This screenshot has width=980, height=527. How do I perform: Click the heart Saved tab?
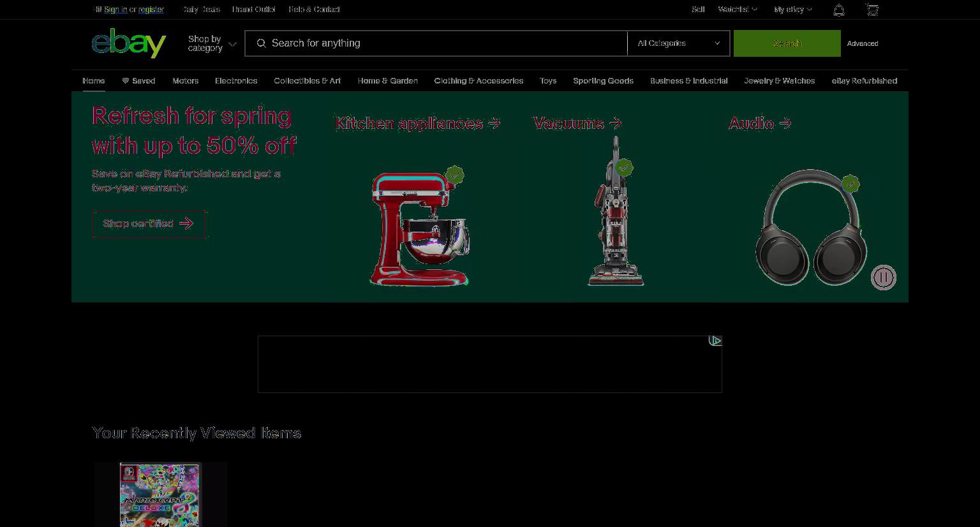[x=138, y=81]
